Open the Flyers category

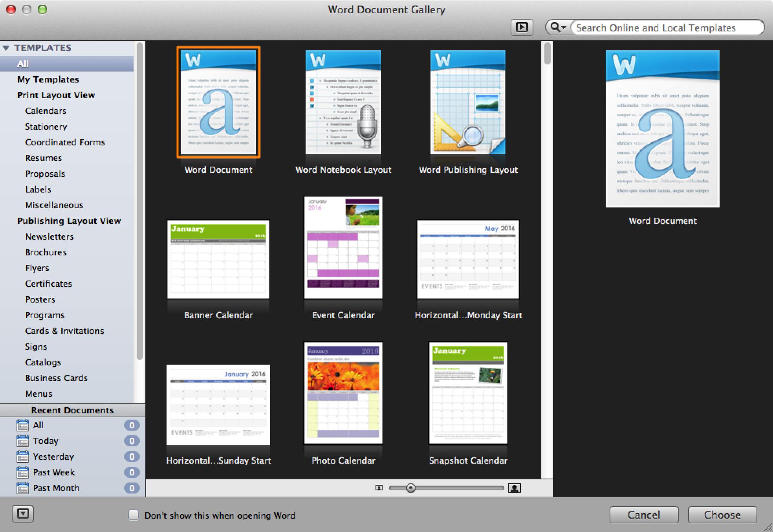67,268
